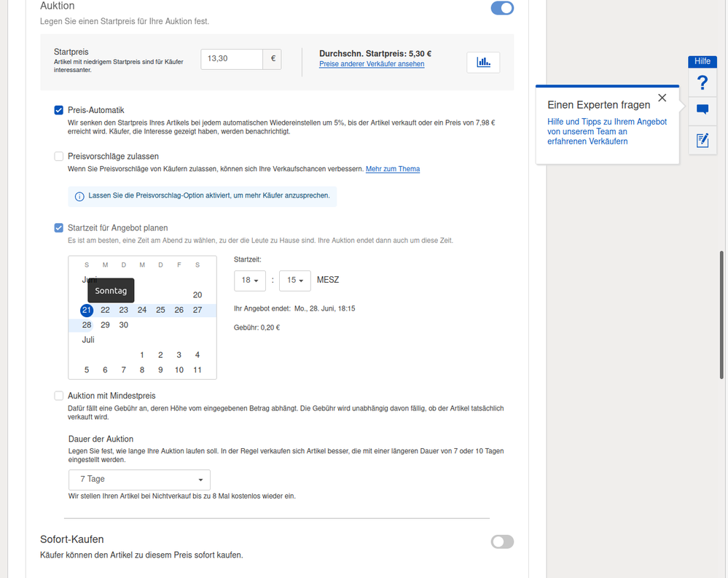The width and height of the screenshot is (728, 578).
Task: Uncheck the Preis-Automatik checkbox
Action: [x=59, y=110]
